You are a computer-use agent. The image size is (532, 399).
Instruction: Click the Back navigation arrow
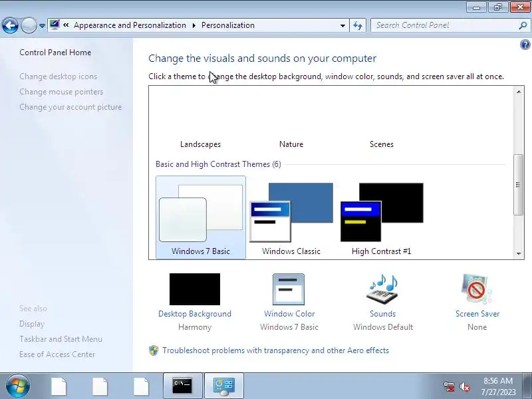point(10,25)
